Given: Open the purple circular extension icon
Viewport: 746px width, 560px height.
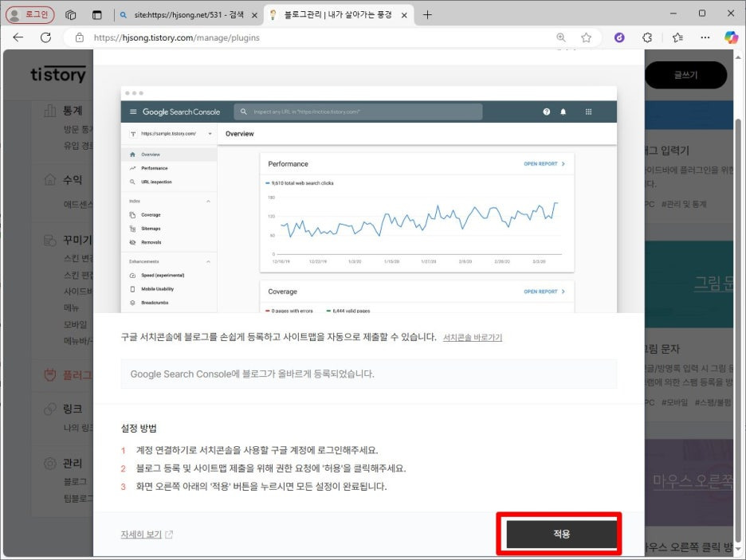Looking at the screenshot, I should [619, 37].
